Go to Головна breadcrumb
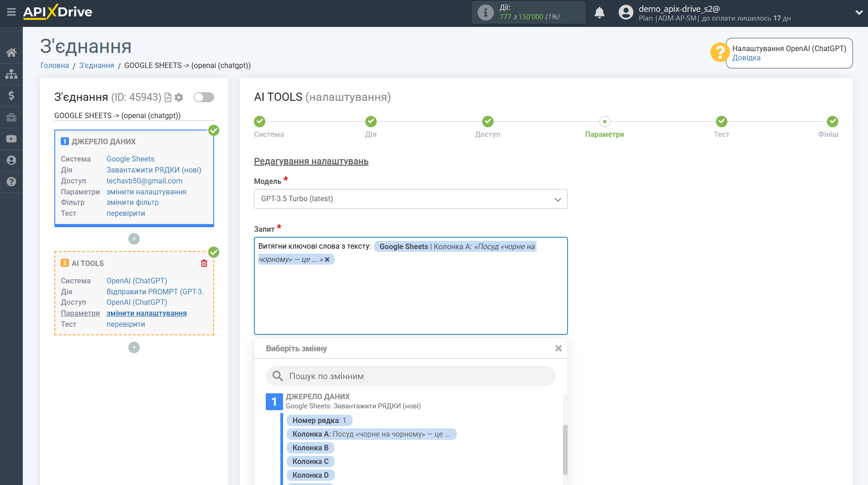Viewport: 868px width, 485px height. coord(55,65)
